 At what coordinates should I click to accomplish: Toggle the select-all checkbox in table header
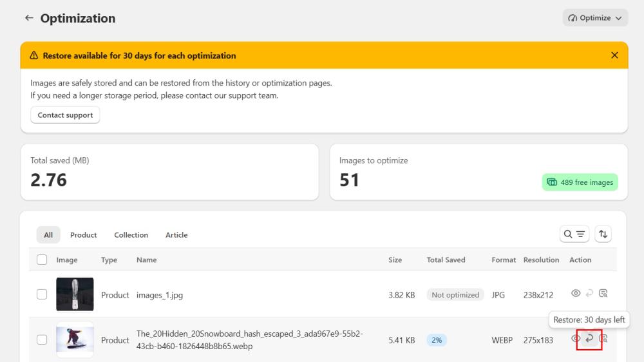42,260
